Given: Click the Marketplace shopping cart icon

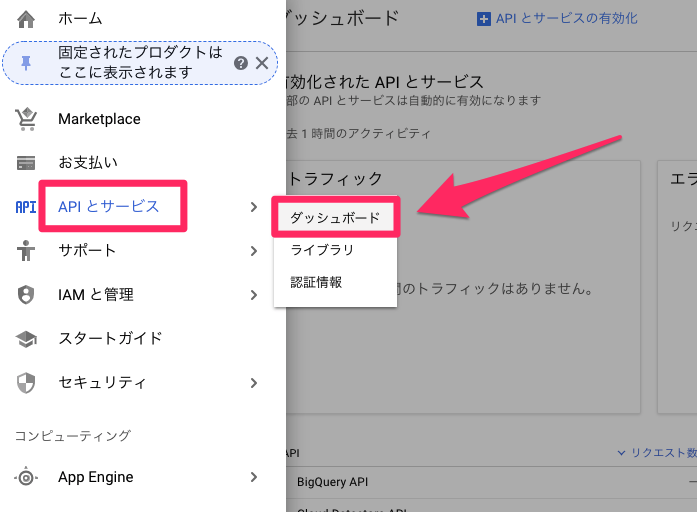Looking at the screenshot, I should (26, 119).
